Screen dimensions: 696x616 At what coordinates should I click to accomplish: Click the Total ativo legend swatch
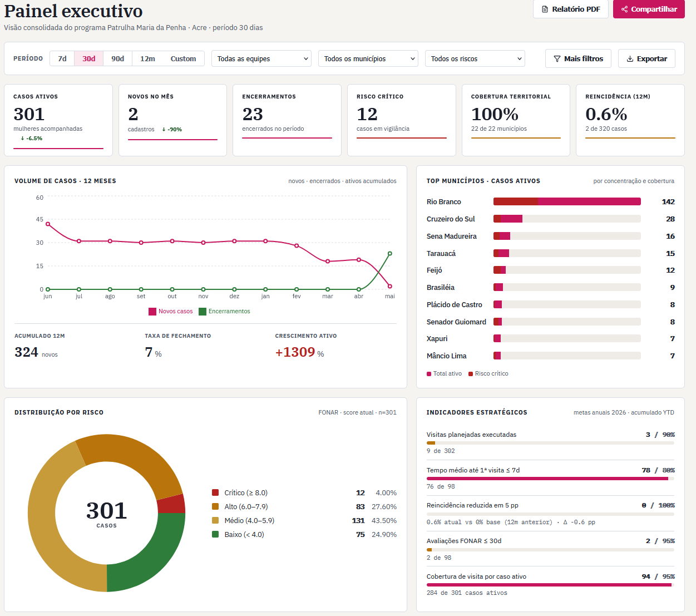429,374
